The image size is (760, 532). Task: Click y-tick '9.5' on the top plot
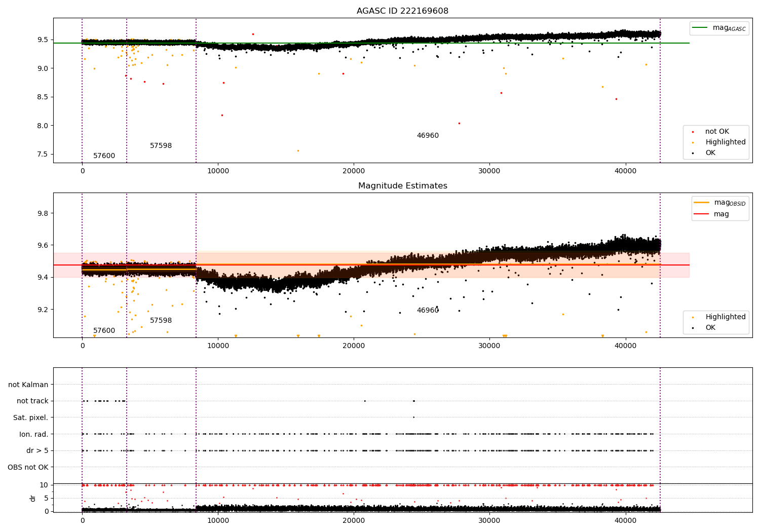click(x=42, y=40)
